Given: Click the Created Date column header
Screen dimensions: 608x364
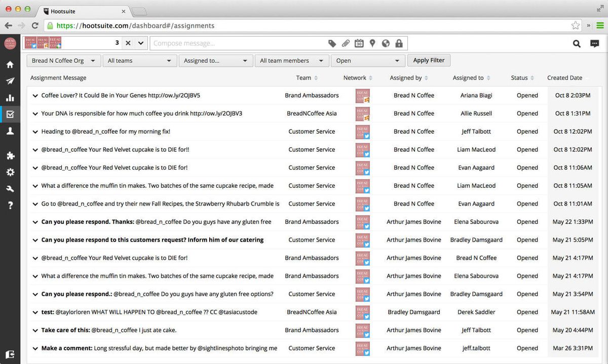Looking at the screenshot, I should [564, 78].
